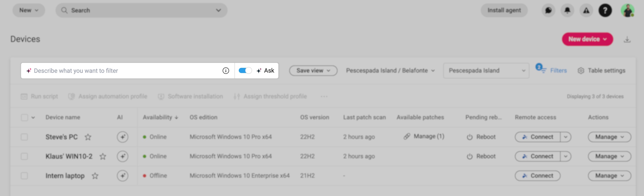Star Steve's PC as favorite

pos(88,137)
